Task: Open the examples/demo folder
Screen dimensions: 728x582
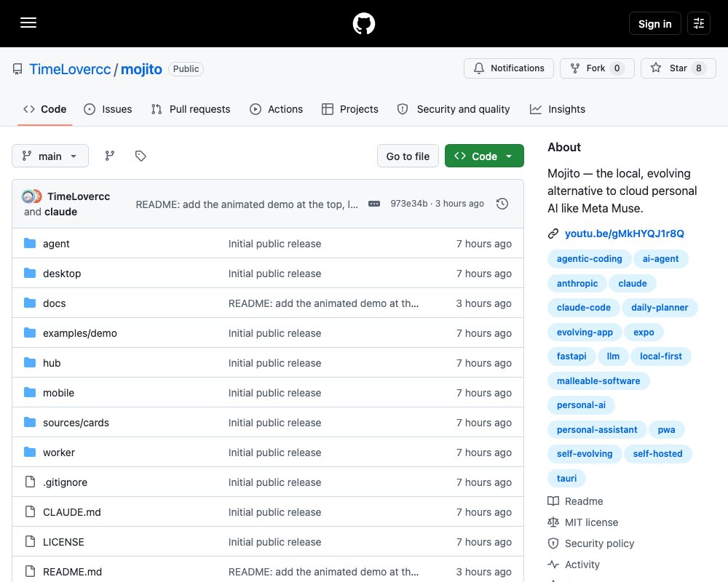Action: (x=80, y=333)
